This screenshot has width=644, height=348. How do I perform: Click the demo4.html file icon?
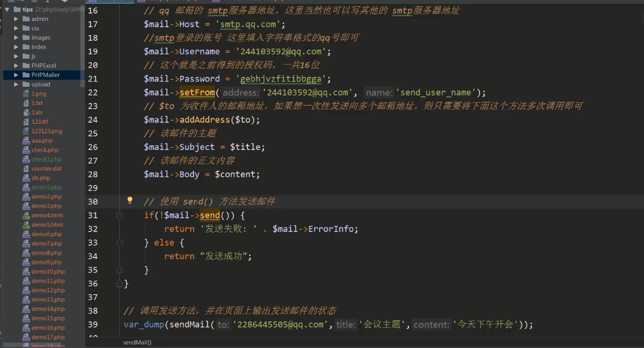click(x=26, y=215)
